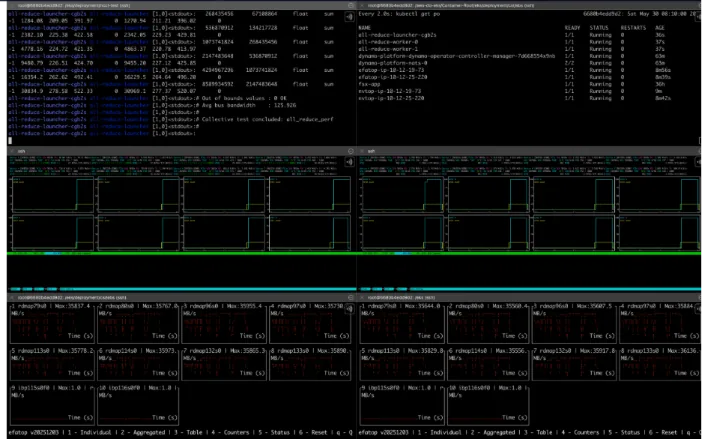This screenshot has width=702, height=439.
Task: Click '6 - Reset' in left efatop footer
Action: pos(313,432)
